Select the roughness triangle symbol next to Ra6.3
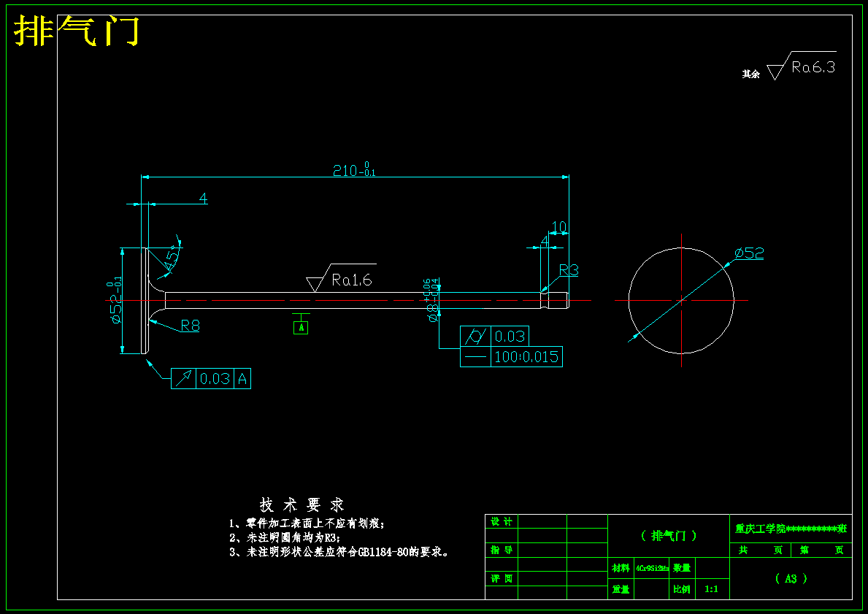 [776, 72]
